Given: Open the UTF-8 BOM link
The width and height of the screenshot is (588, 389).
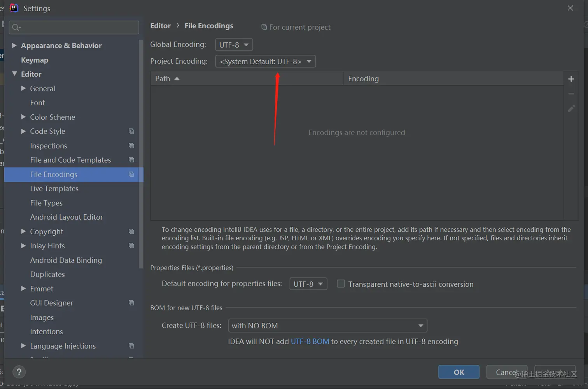Looking at the screenshot, I should [x=310, y=342].
